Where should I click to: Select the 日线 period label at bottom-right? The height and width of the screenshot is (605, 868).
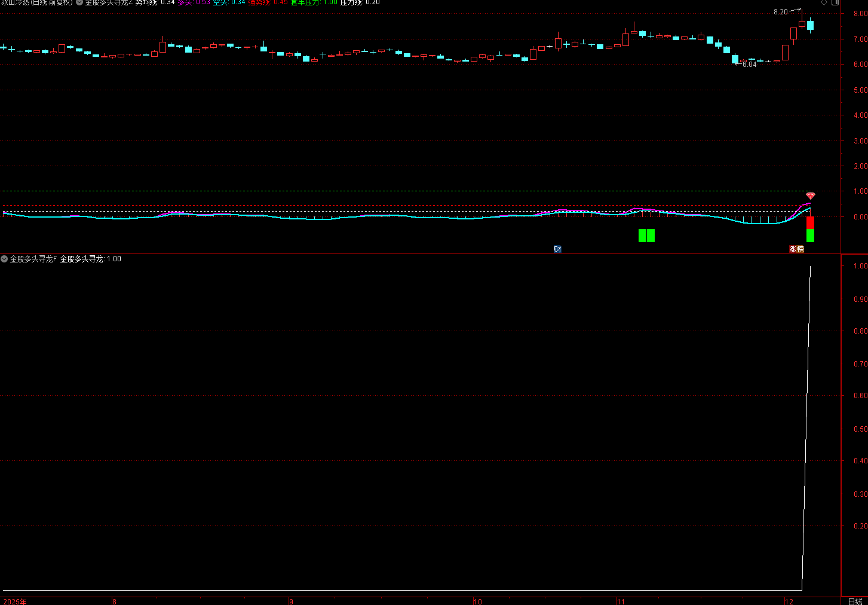point(855,601)
